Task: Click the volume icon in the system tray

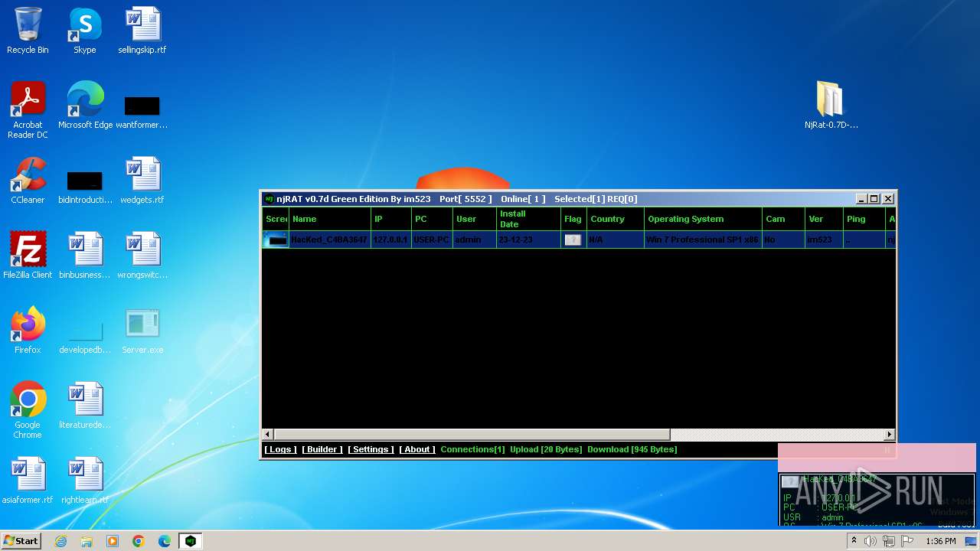Action: pyautogui.click(x=871, y=541)
